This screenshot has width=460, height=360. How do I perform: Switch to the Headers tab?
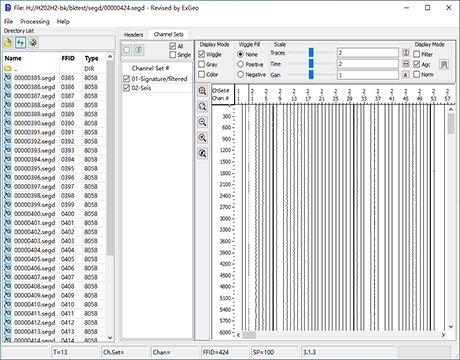tap(133, 34)
